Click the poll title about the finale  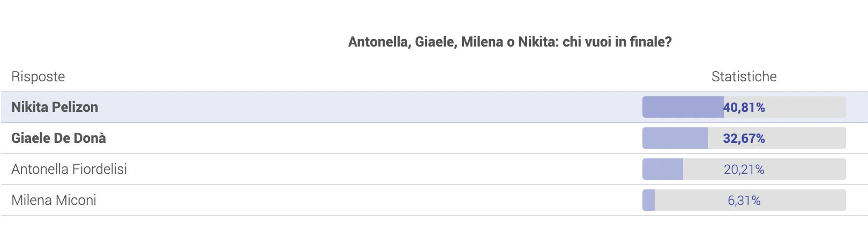pos(510,42)
